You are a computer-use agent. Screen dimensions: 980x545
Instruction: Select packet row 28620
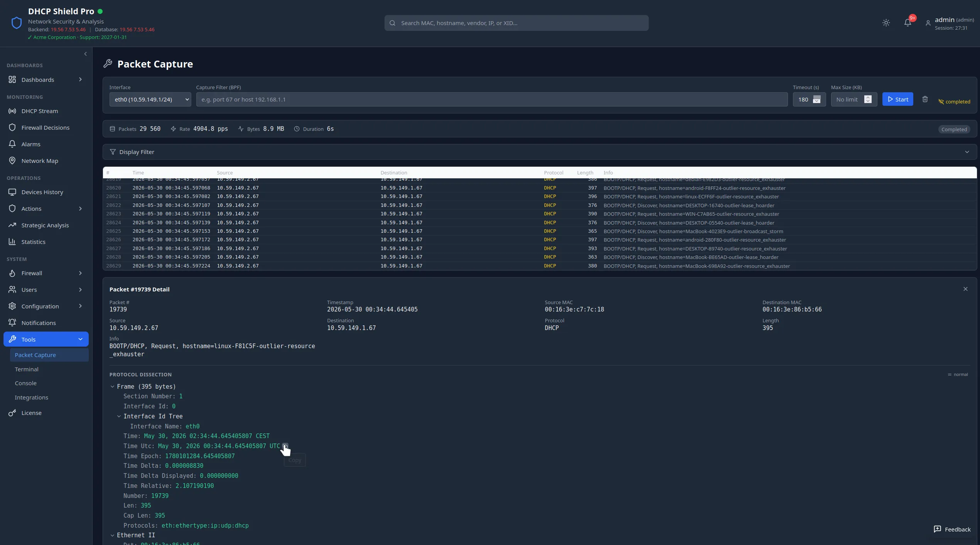(x=540, y=188)
